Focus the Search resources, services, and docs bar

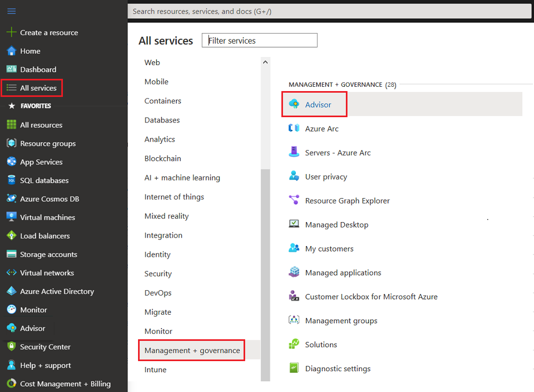(329, 11)
